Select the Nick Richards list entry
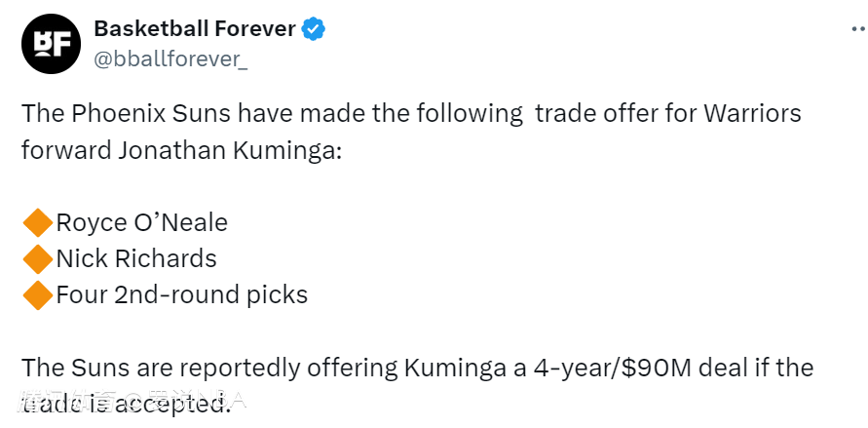 click(136, 258)
